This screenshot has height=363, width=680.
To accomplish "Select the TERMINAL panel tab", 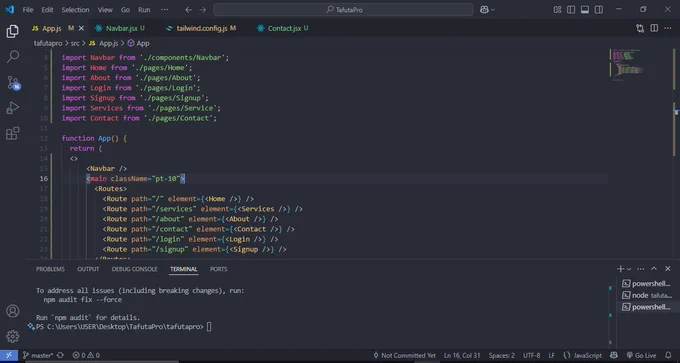I will [x=183, y=269].
